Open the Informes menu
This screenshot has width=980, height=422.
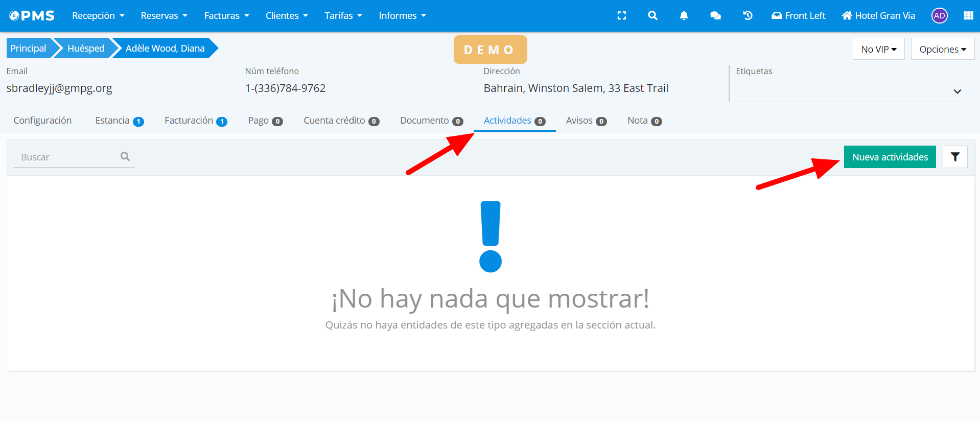(402, 16)
